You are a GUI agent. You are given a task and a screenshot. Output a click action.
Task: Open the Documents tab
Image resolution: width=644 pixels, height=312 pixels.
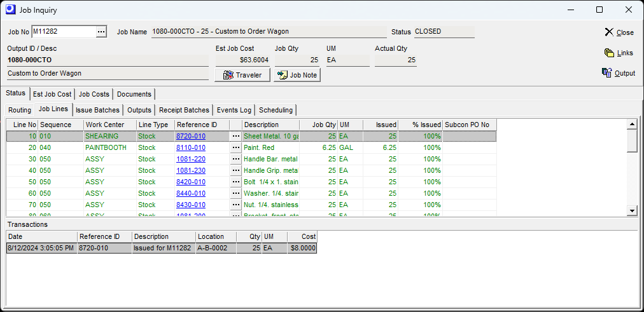tap(134, 94)
